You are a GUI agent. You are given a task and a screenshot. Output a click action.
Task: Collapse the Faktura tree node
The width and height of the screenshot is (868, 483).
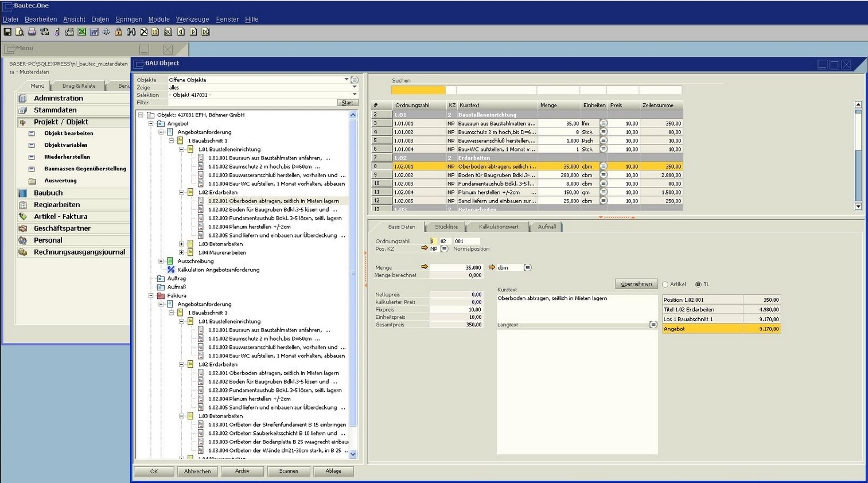(151, 295)
